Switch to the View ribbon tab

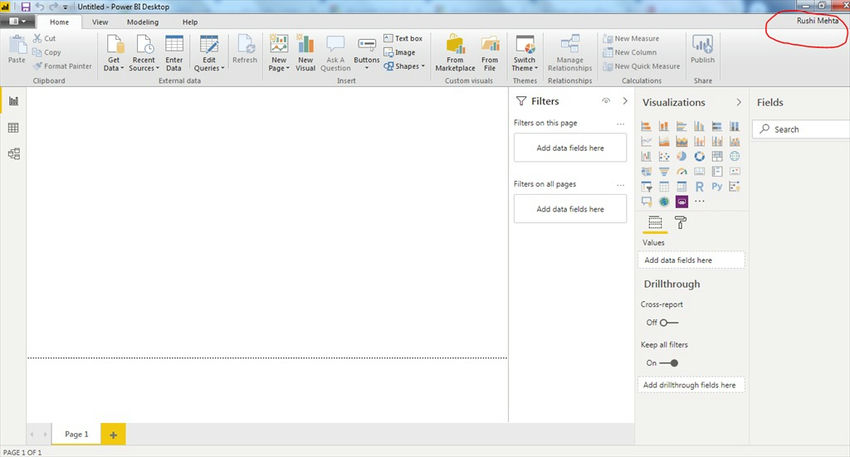coord(100,22)
